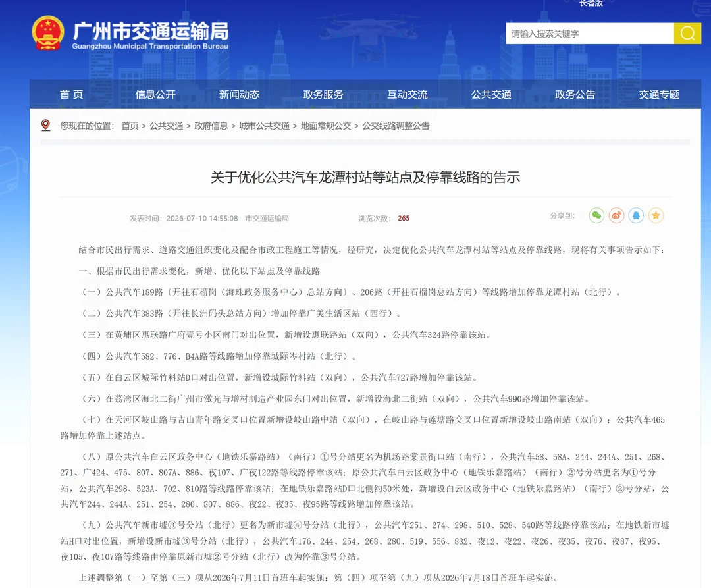711x588 pixels.
Task: Click the national emblem logo
Action: coord(47,33)
